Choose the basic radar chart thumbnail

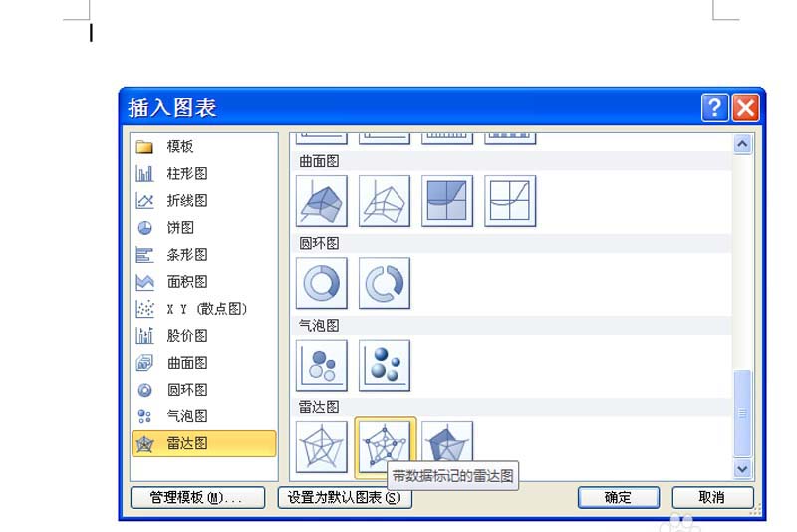pyautogui.click(x=321, y=446)
